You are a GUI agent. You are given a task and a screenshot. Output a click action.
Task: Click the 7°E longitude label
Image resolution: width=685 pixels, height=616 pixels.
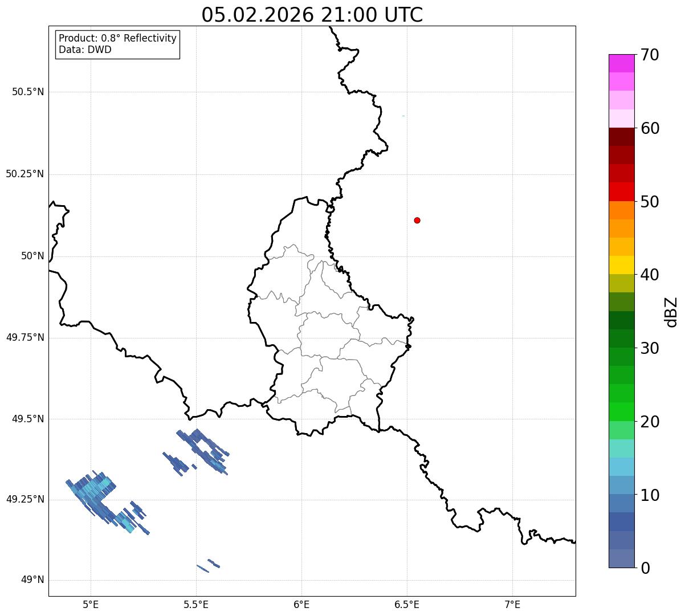512,604
